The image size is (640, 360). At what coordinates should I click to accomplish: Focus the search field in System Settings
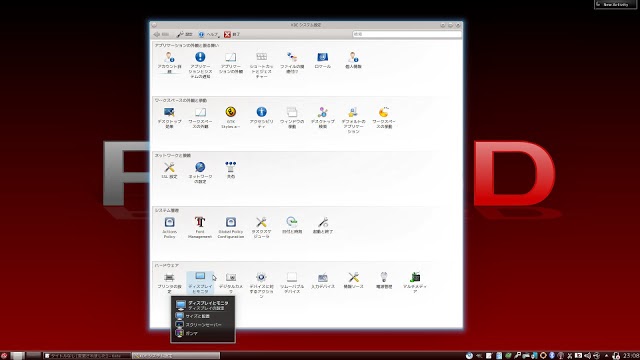(407, 34)
